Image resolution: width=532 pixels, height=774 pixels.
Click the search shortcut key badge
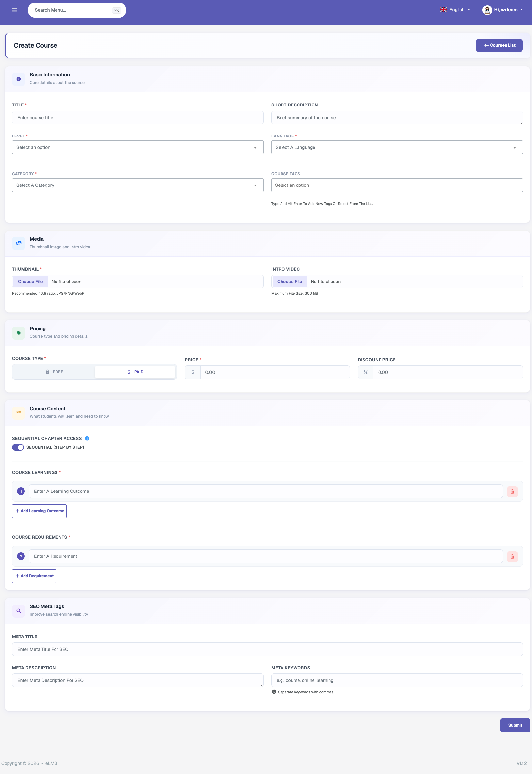[116, 10]
